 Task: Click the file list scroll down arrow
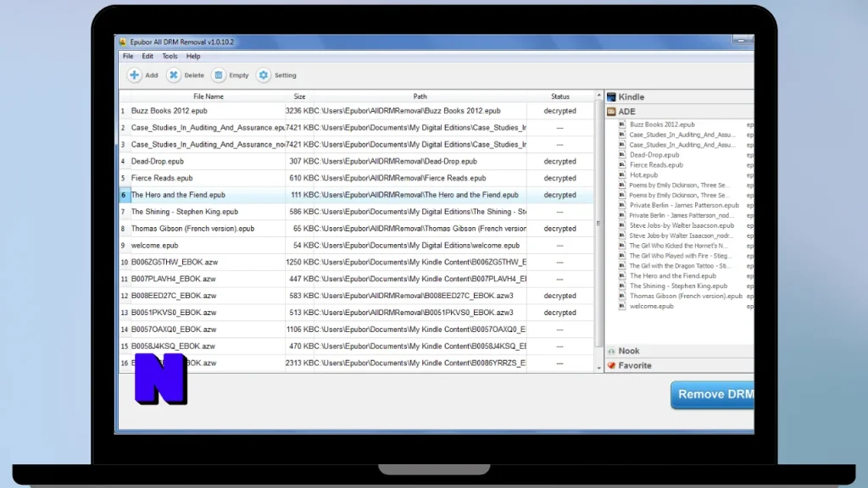pyautogui.click(x=598, y=368)
